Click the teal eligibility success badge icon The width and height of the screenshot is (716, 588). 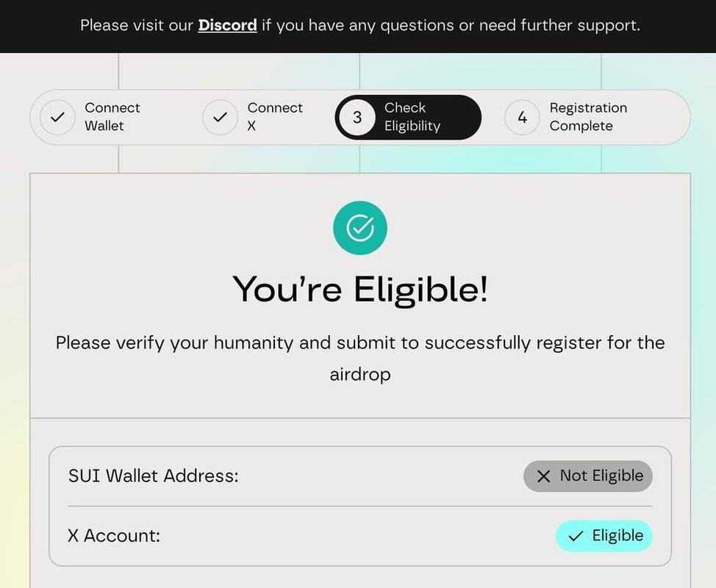coord(359,228)
